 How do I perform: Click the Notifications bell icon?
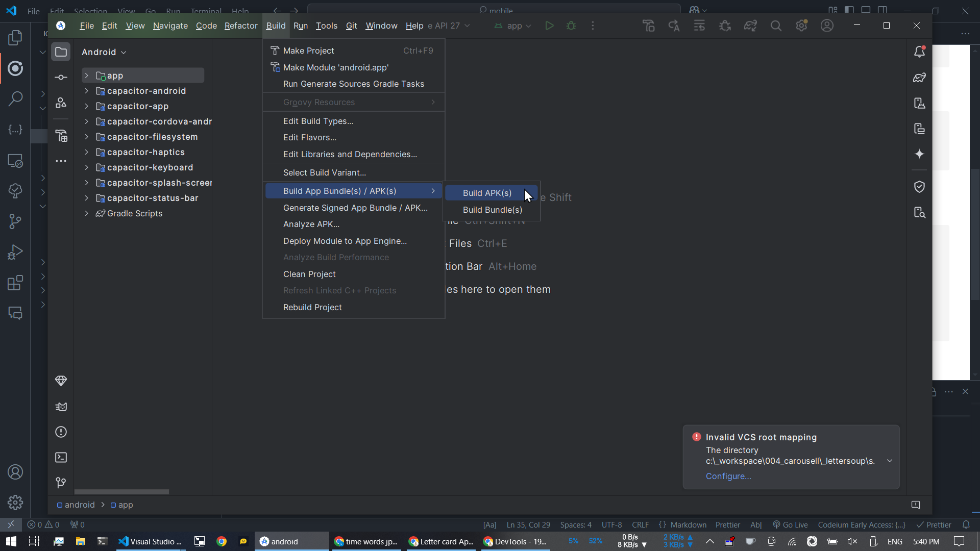coord(919,52)
